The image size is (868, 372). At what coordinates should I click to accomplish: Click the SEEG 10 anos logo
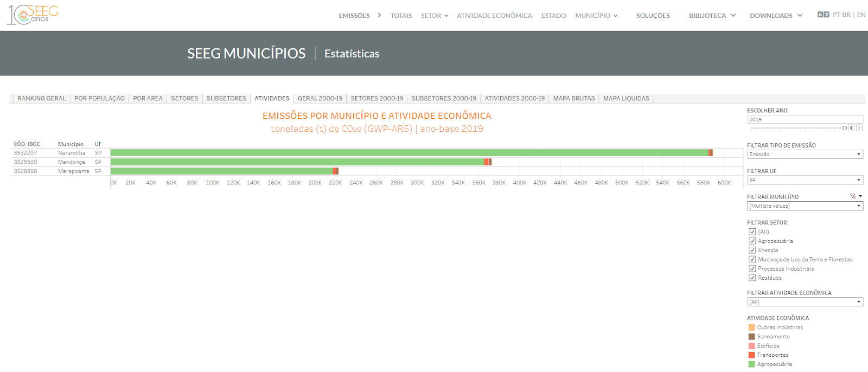[x=33, y=15]
